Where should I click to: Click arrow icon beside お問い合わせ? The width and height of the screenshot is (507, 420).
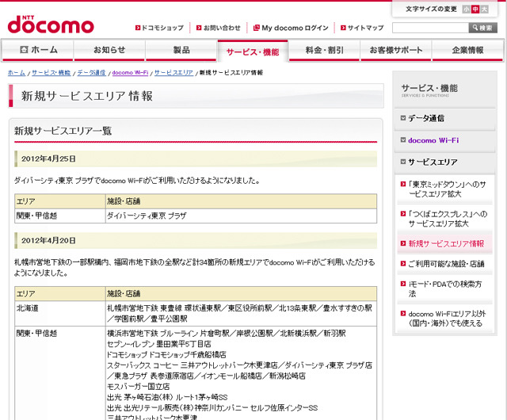[199, 28]
